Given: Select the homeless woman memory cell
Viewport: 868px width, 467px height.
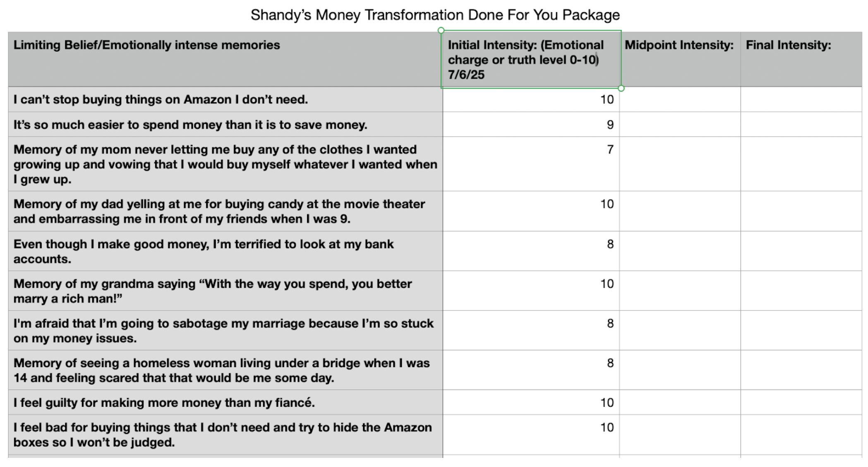Looking at the screenshot, I should pyautogui.click(x=225, y=370).
